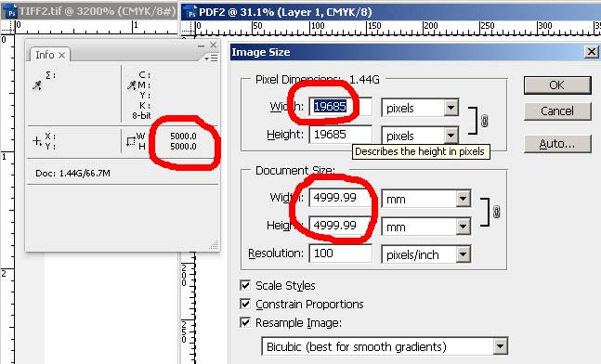Viewport: 601px width, 364px height.
Task: Toggle the Scale Styles checkbox
Action: tap(245, 285)
